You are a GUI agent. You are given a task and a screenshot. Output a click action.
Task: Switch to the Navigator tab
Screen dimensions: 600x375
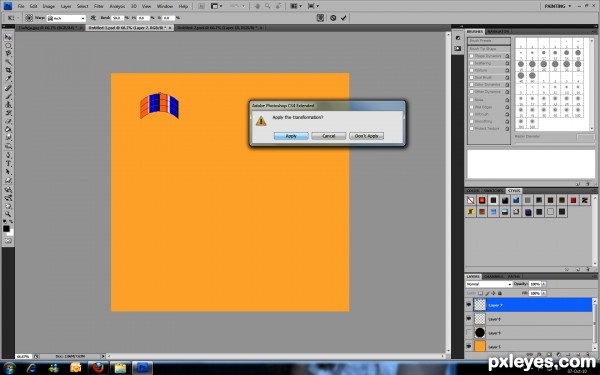coord(499,31)
